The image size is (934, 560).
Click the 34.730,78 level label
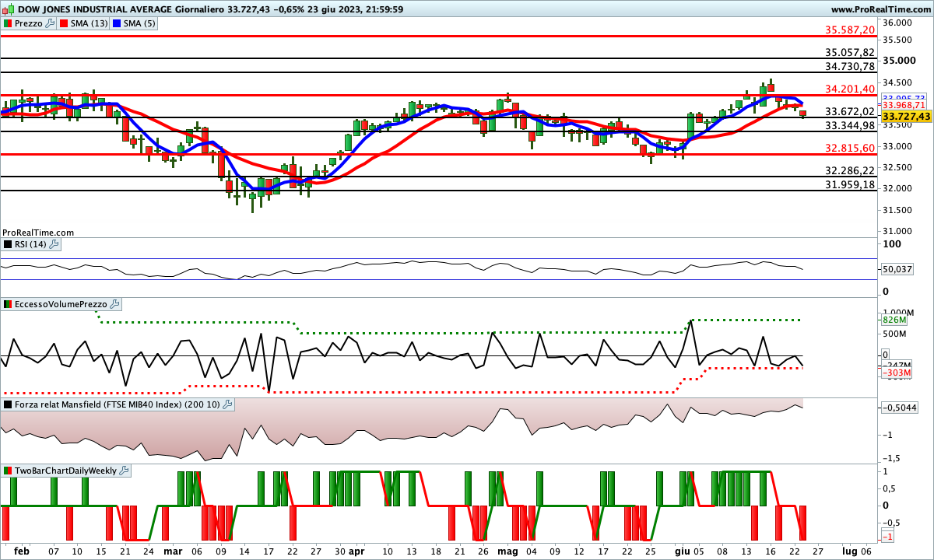(x=850, y=66)
